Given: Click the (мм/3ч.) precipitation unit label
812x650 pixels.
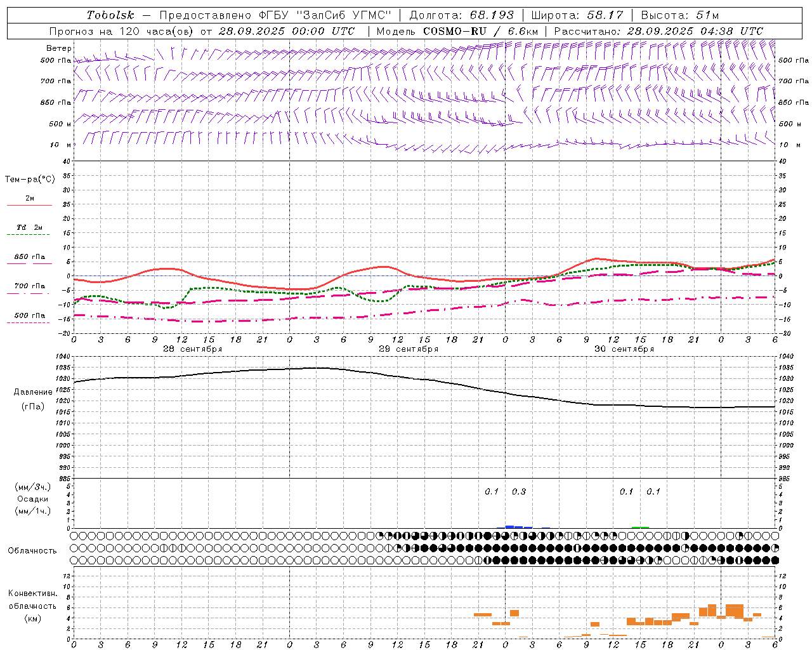Looking at the screenshot, I should (x=33, y=487).
